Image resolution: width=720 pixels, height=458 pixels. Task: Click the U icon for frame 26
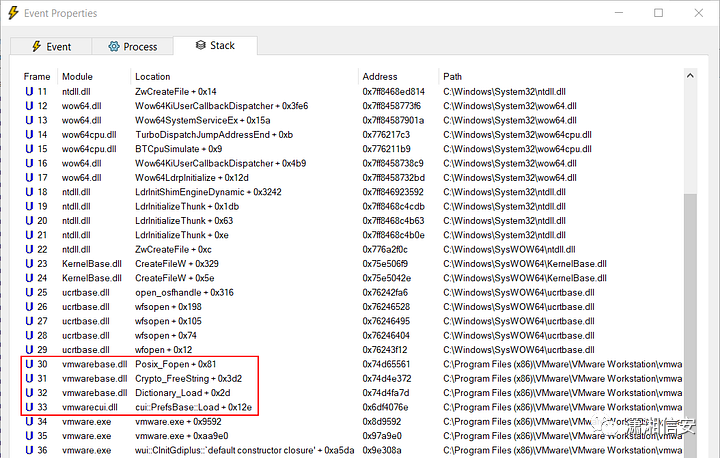point(29,306)
